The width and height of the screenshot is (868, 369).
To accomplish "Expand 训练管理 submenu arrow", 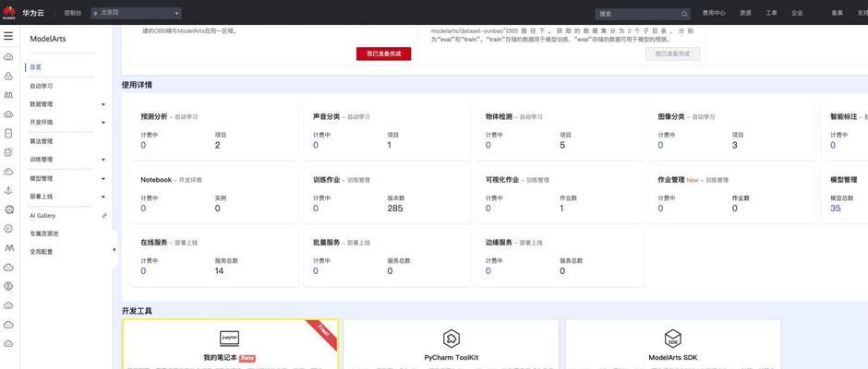I will tap(103, 160).
